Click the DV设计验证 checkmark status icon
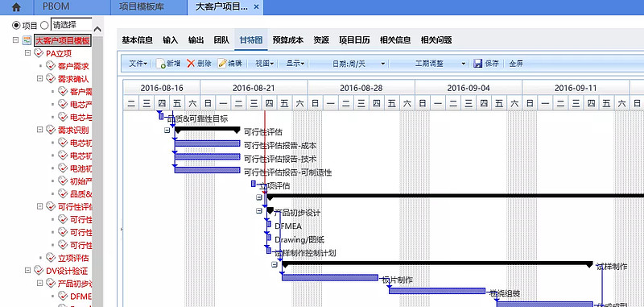The image size is (644, 307). coord(38,271)
